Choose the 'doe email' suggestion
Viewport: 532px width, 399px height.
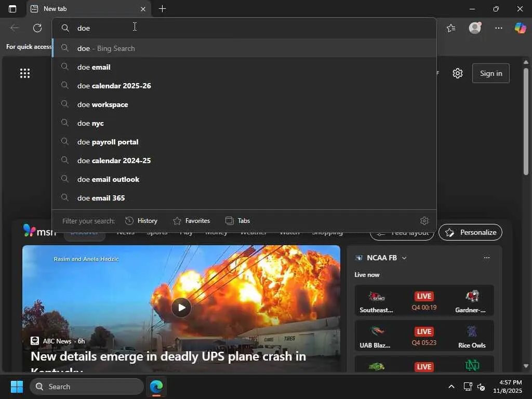[244, 67]
